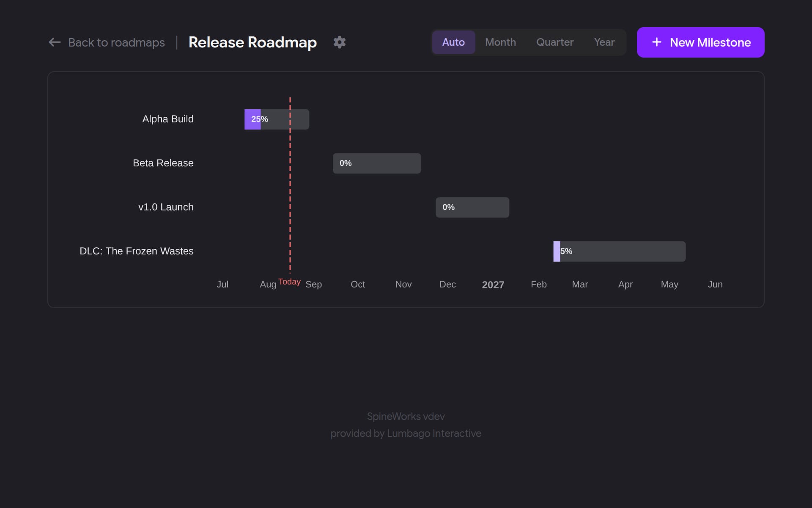Viewport: 812px width, 508px height.
Task: Click the Mar axis label
Action: [x=580, y=284]
